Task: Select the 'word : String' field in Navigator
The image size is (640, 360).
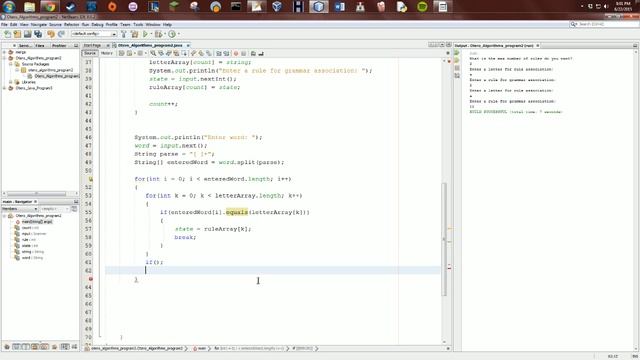Action: (32, 258)
